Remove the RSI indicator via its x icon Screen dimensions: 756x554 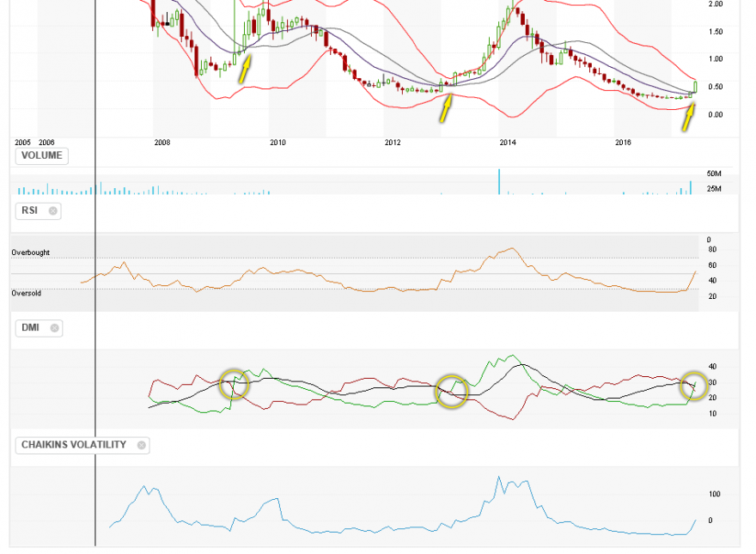tap(53, 210)
